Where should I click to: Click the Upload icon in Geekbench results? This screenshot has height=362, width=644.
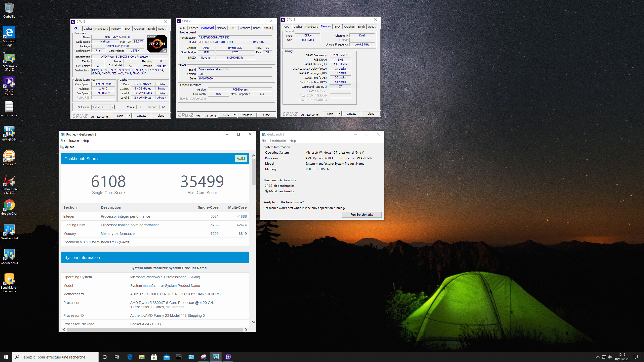point(62,147)
